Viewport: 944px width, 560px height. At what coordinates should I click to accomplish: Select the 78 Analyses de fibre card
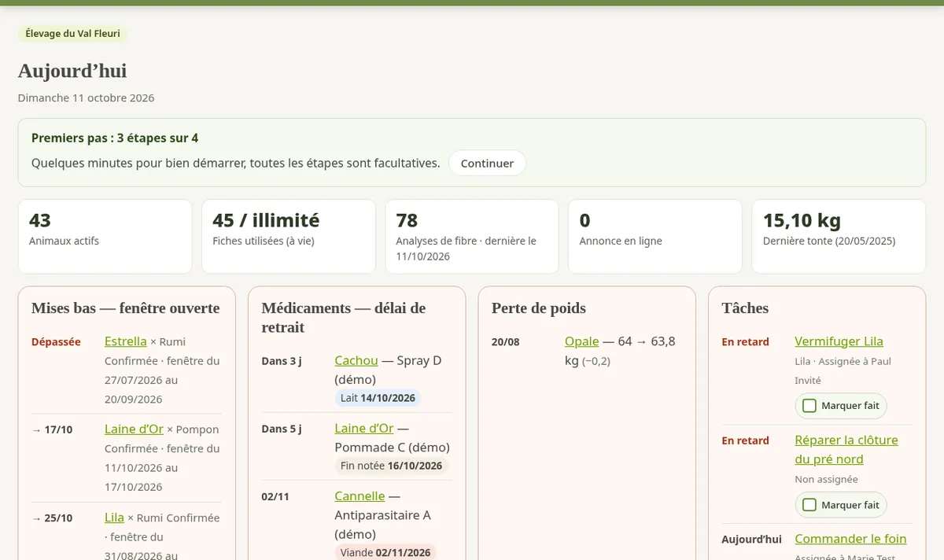[x=472, y=236]
